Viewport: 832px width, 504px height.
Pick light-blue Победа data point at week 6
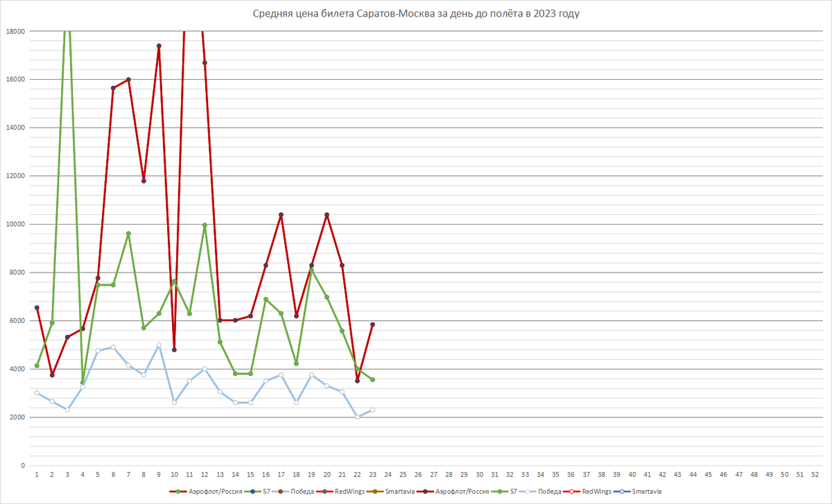click(x=113, y=347)
